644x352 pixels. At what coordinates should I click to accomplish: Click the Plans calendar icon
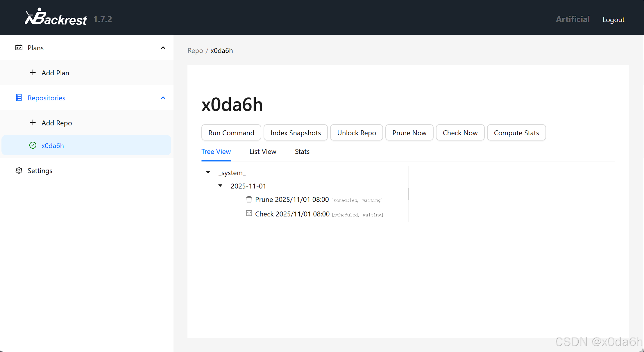pyautogui.click(x=19, y=48)
